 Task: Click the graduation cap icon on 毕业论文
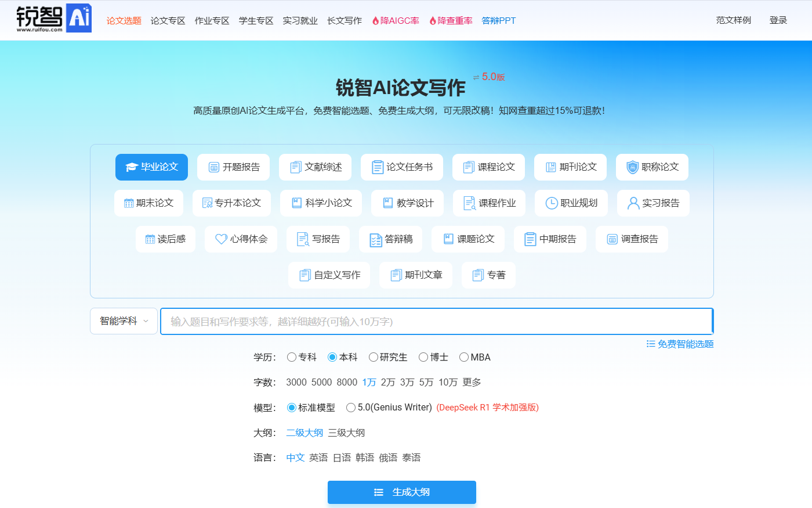coord(132,167)
